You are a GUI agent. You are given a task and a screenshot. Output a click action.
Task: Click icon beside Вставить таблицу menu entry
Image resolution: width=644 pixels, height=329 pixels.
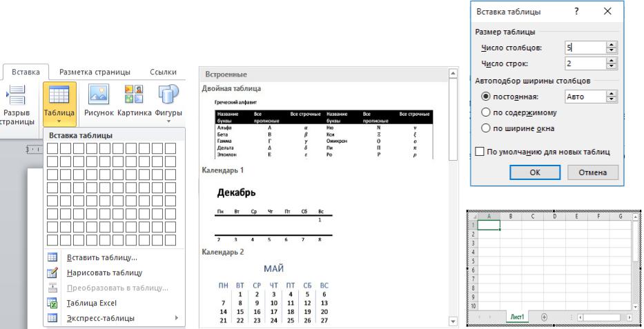(x=52, y=257)
